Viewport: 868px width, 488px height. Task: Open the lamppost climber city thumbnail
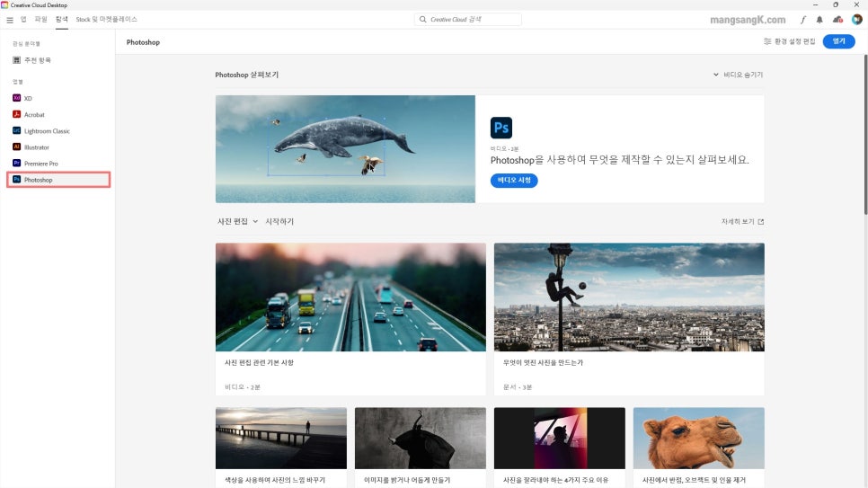click(x=629, y=297)
